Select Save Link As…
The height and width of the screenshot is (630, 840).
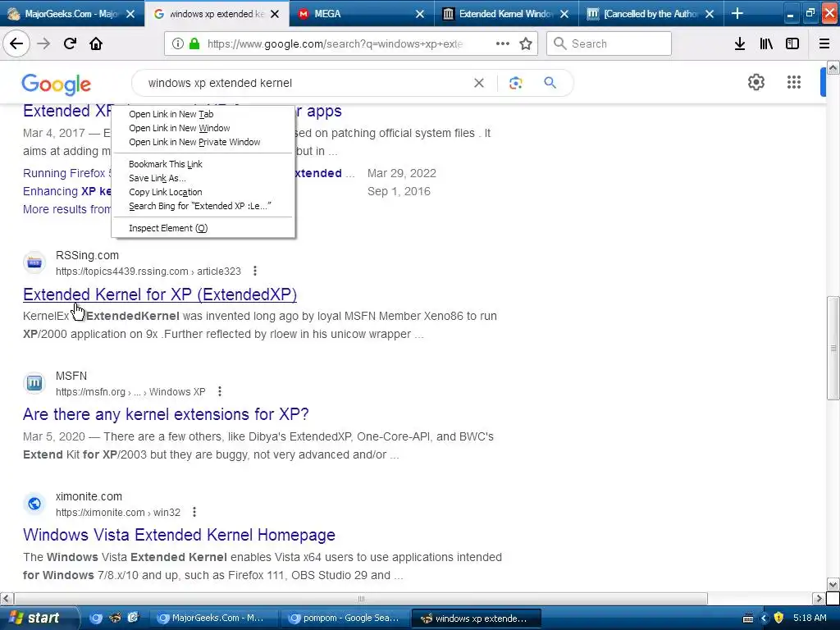point(203,178)
